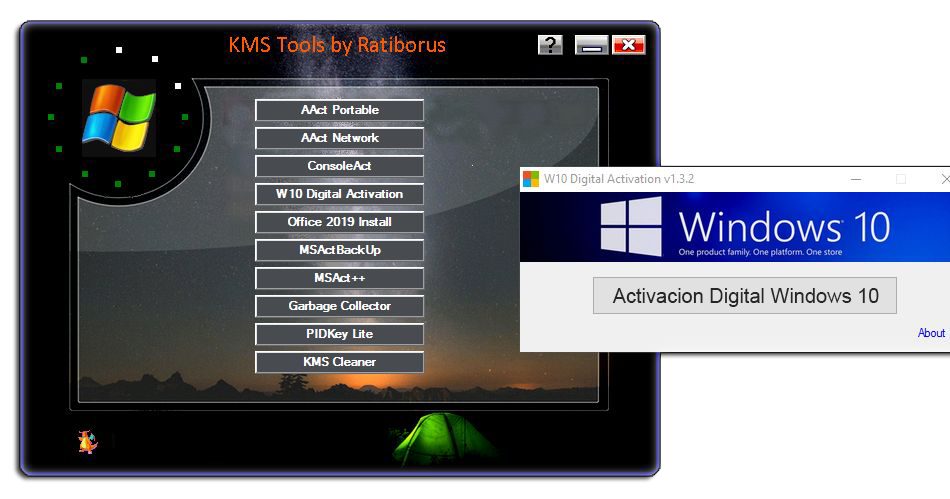
Task: Start PIDKey Lite
Action: [x=339, y=334]
